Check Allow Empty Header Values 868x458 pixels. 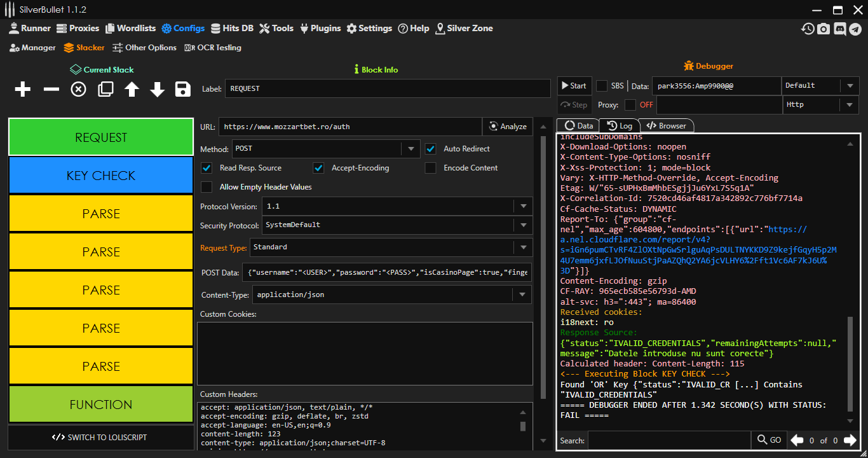click(x=207, y=187)
